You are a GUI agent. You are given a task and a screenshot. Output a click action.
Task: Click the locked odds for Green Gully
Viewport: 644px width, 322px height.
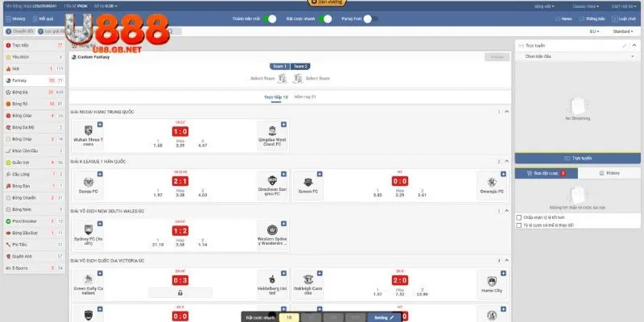180,293
